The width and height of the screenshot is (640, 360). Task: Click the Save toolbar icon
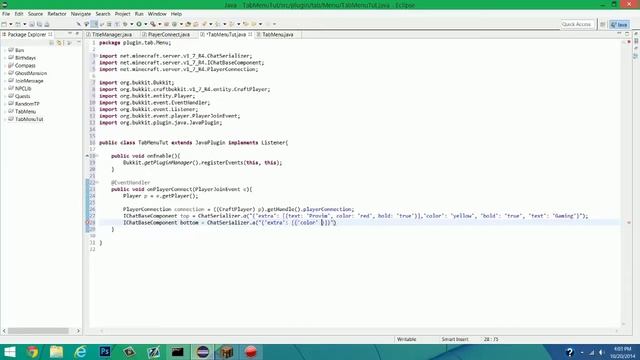click(x=32, y=24)
